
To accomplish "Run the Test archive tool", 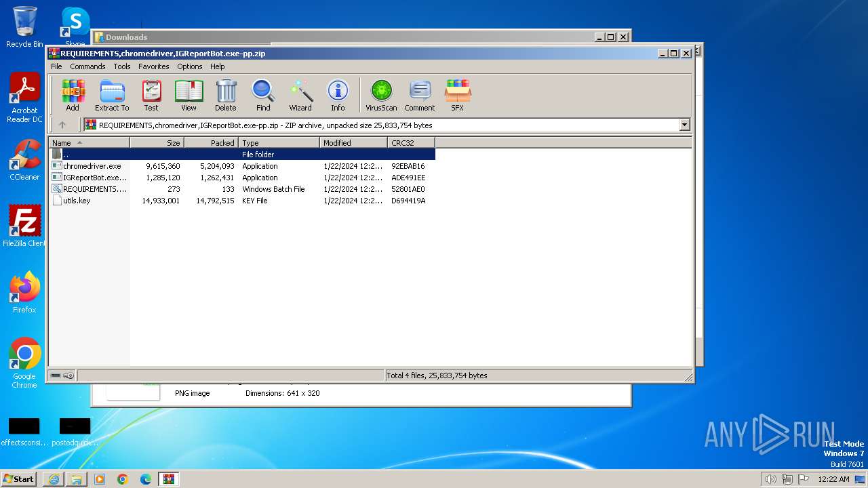I will pyautogui.click(x=151, y=96).
